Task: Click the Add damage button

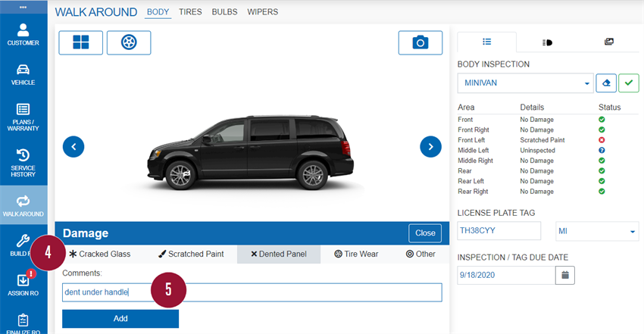Action: tap(120, 318)
